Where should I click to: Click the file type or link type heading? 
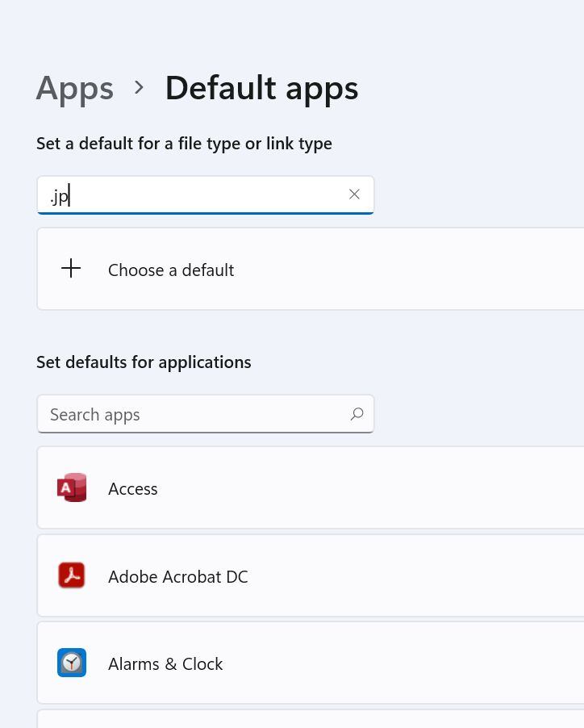coord(184,144)
